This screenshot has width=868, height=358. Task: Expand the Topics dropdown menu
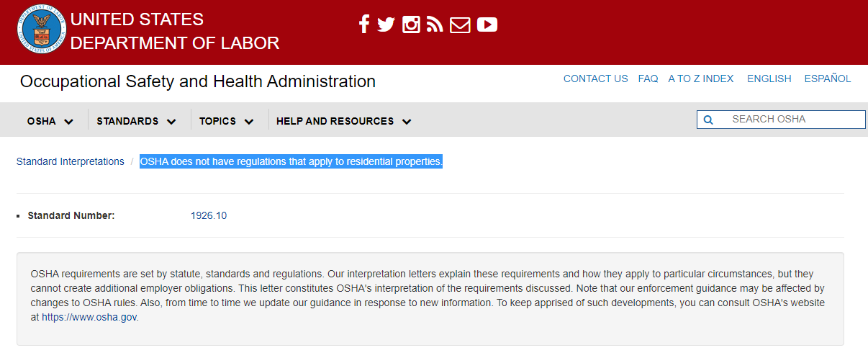227,121
